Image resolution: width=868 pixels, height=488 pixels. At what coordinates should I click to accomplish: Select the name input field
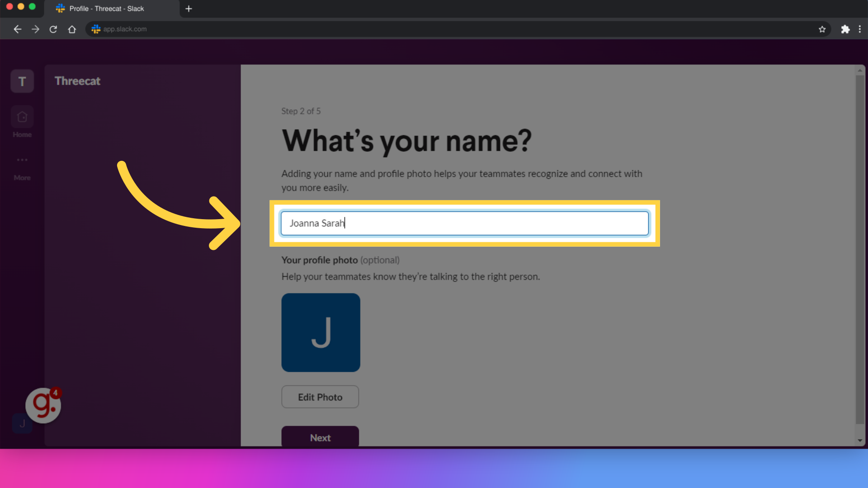point(464,223)
